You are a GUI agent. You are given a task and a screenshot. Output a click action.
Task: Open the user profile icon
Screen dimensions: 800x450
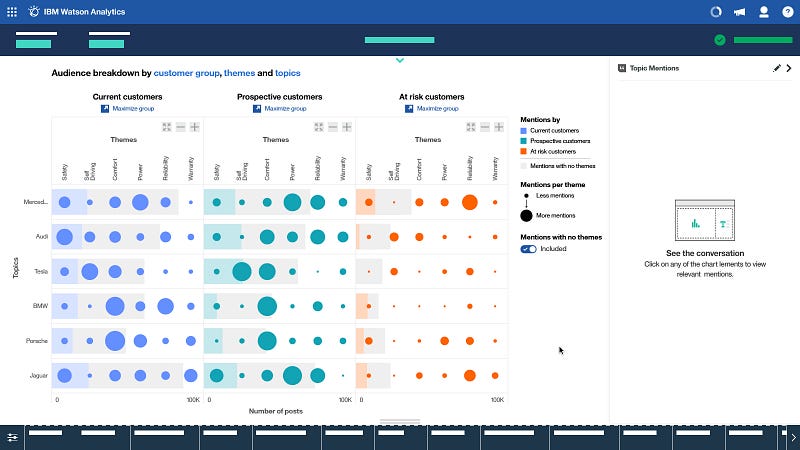pyautogui.click(x=764, y=12)
